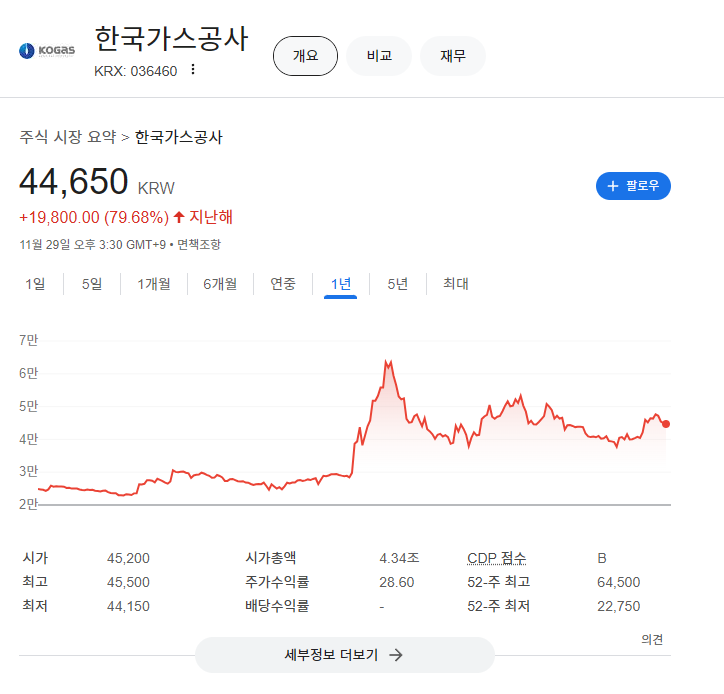
Task: Click the 팔로우 follow button
Action: pos(633,186)
